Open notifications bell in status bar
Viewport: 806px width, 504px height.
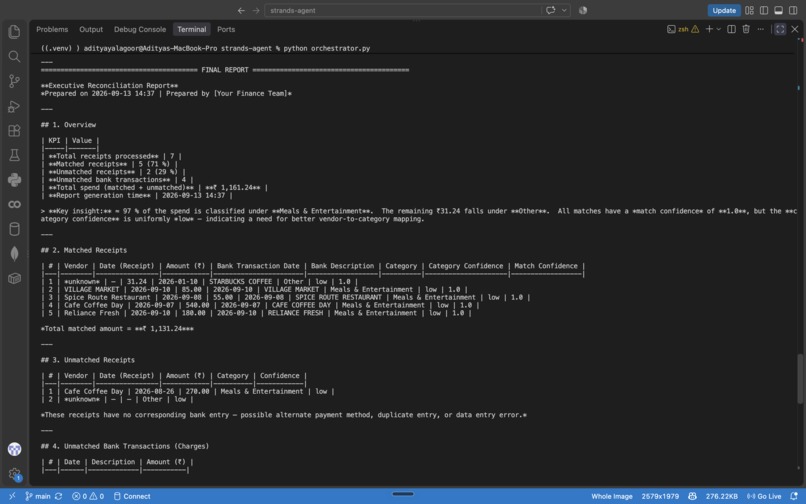pos(794,496)
